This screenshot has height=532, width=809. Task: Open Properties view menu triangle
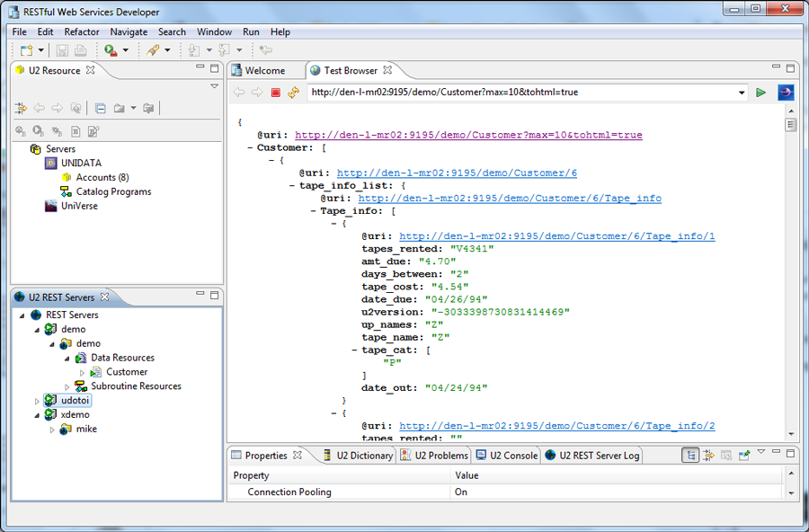pyautogui.click(x=761, y=452)
